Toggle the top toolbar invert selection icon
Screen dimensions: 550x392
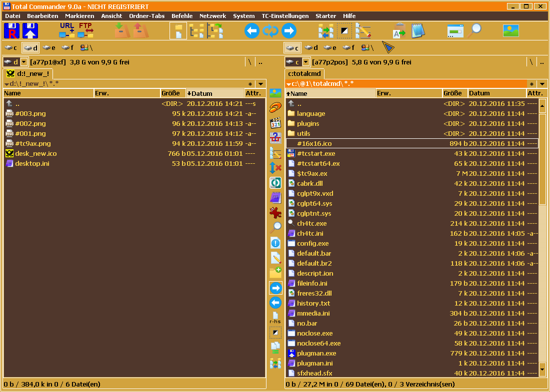pos(344,31)
